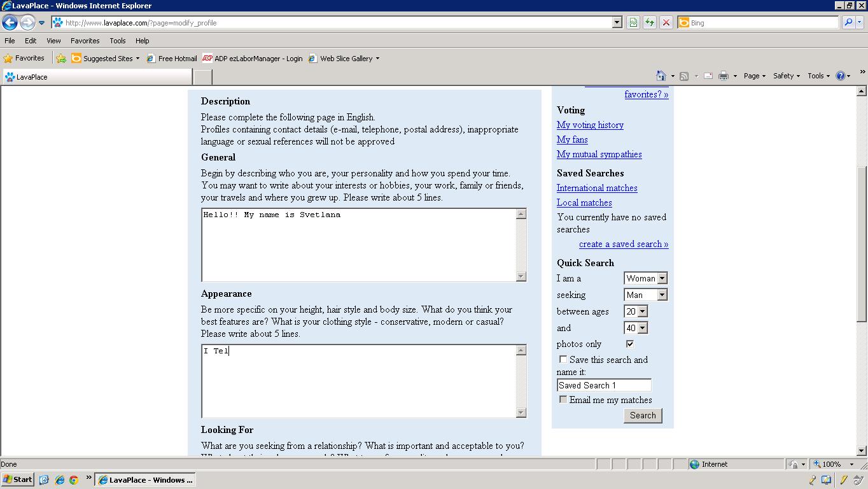Launch Chrome from quick launch
868x489 pixels.
pyautogui.click(x=74, y=480)
